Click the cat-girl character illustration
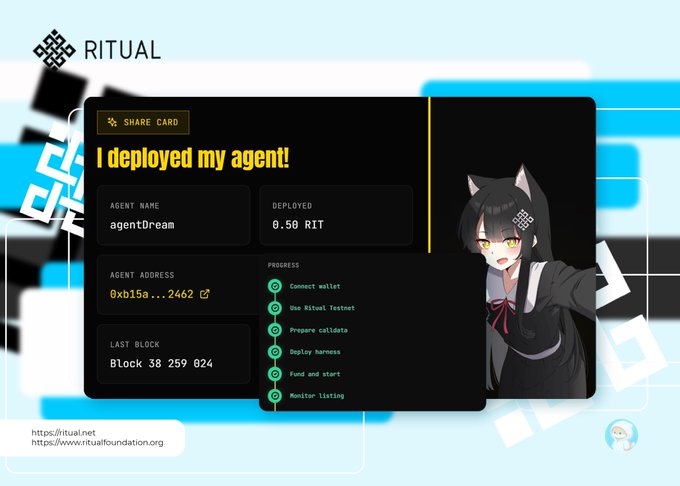The width and height of the screenshot is (680, 486). pyautogui.click(x=527, y=282)
